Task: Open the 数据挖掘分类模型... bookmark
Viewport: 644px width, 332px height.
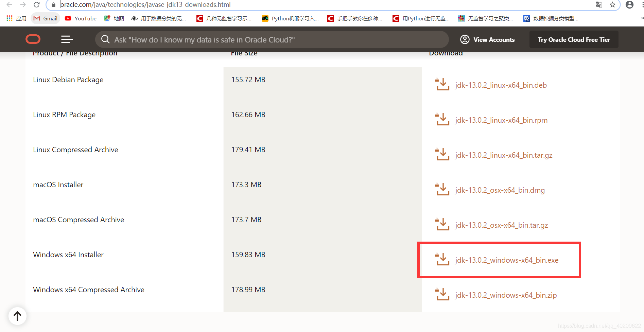Action: click(x=551, y=18)
